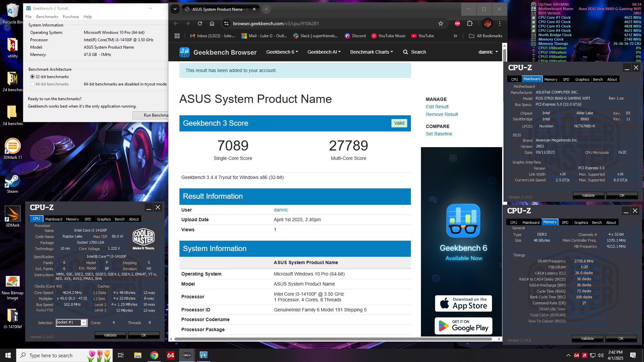This screenshot has width=644, height=362.
Task: Open Geekbench 3 File menu
Action: 29,17
